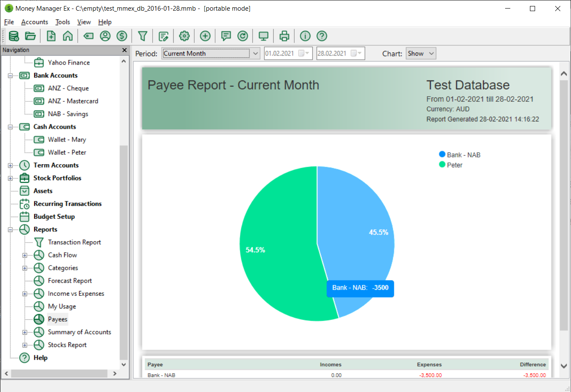This screenshot has height=392, width=571.
Task: Click the About info icon
Action: click(305, 36)
